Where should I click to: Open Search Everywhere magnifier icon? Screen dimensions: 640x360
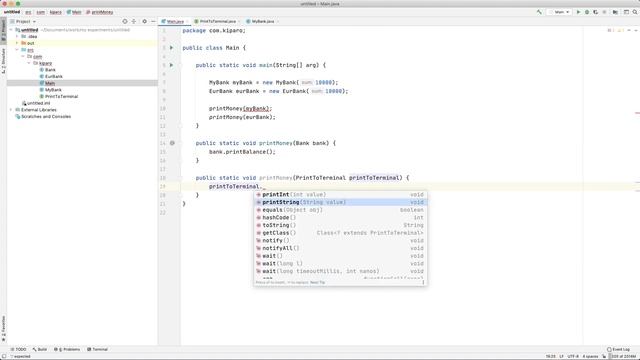(x=635, y=12)
